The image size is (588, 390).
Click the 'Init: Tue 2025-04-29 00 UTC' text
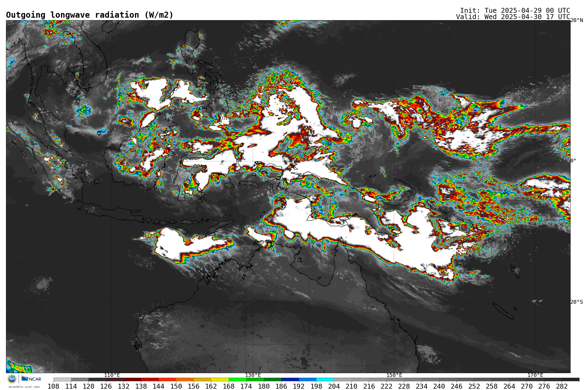(515, 11)
